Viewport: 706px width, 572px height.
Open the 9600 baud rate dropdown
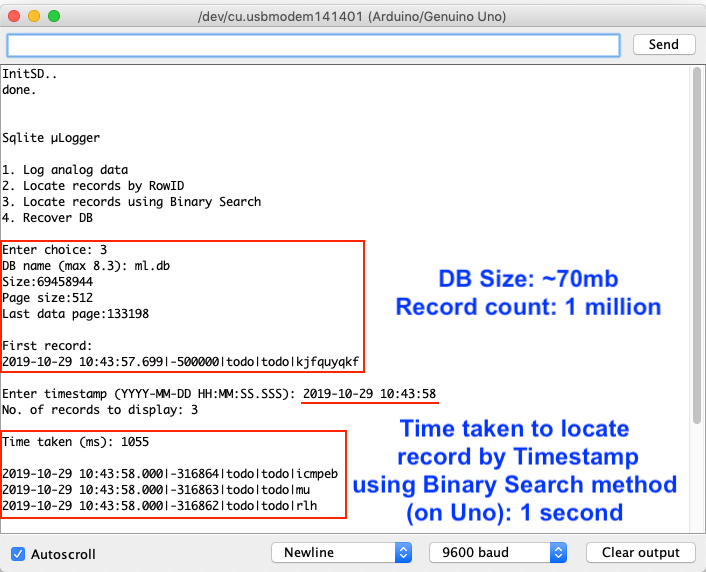[497, 552]
